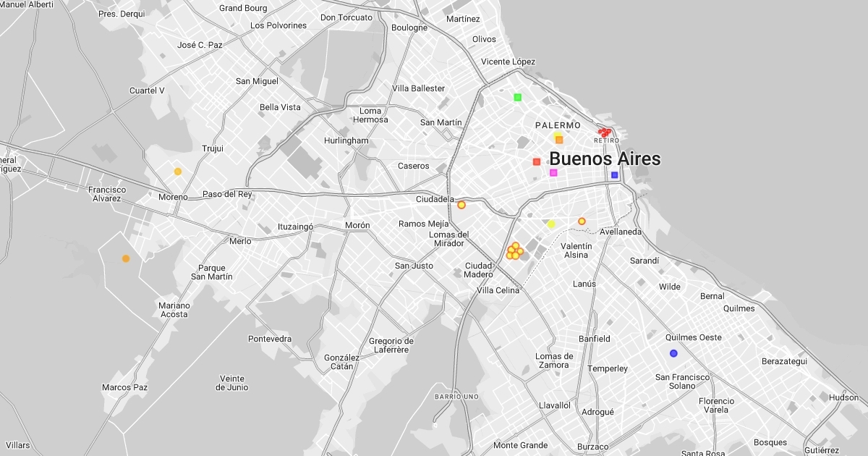Click the orange circle cluster near Ciudad Madero

(x=514, y=251)
